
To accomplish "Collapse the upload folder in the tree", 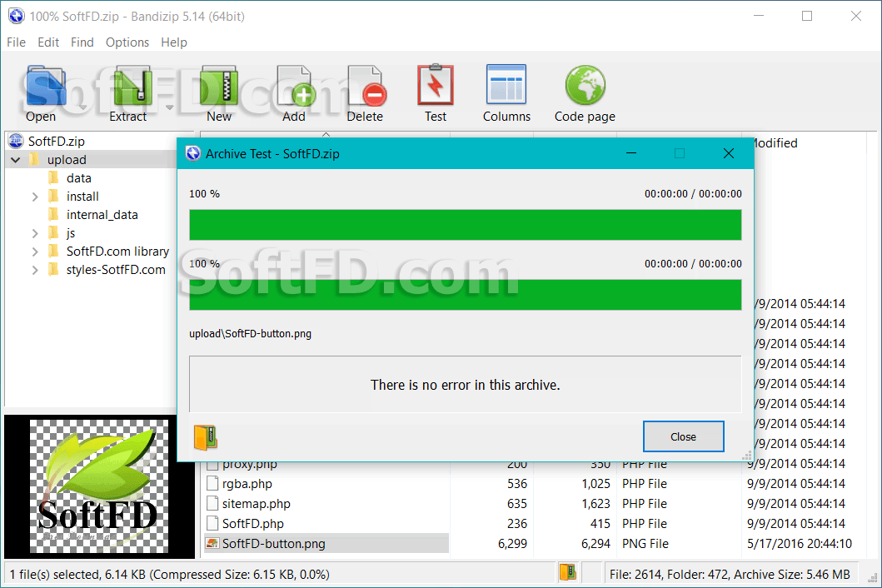I will click(16, 160).
